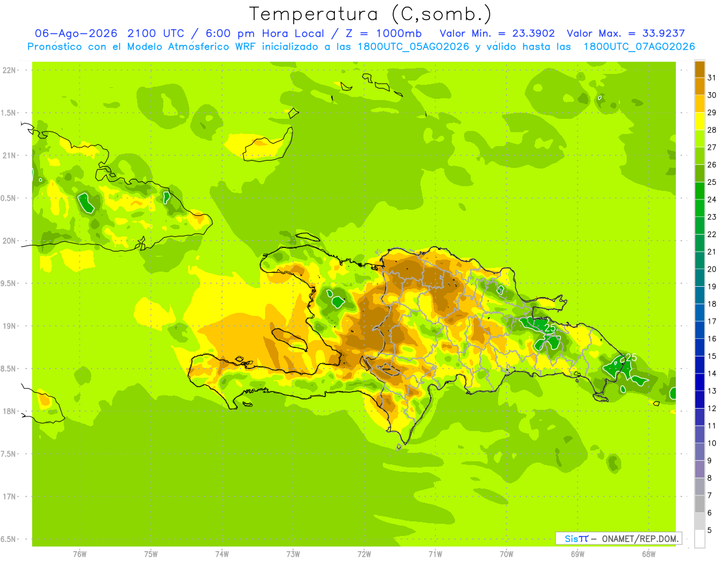The width and height of the screenshot is (728, 562).
Task: Select the '8.5N' latitude tick label
Action: coord(8,369)
